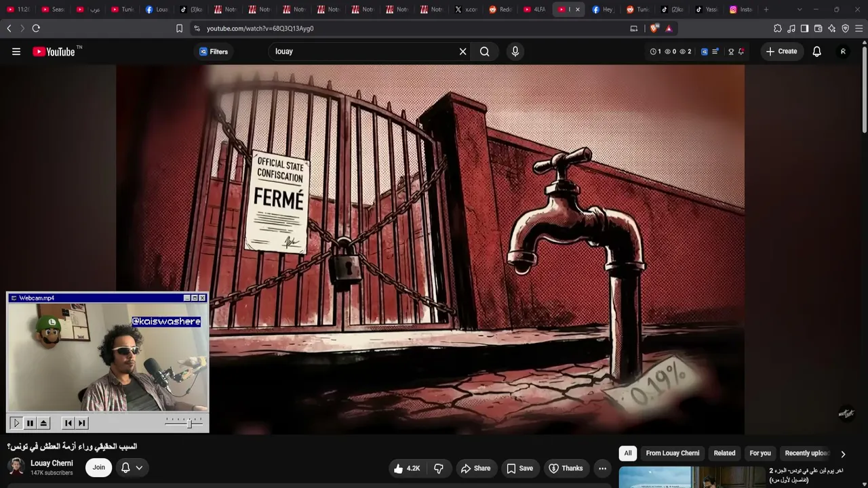
Task: Open the media control music note icon
Action: [791, 28]
